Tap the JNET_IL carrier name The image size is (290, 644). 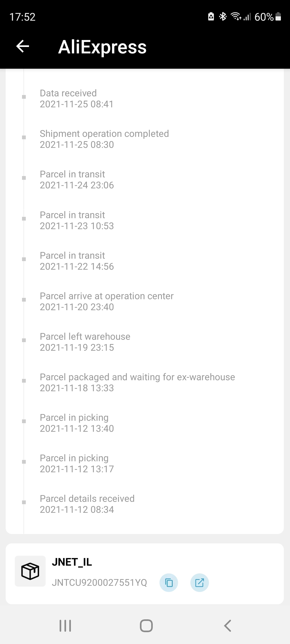[72, 562]
